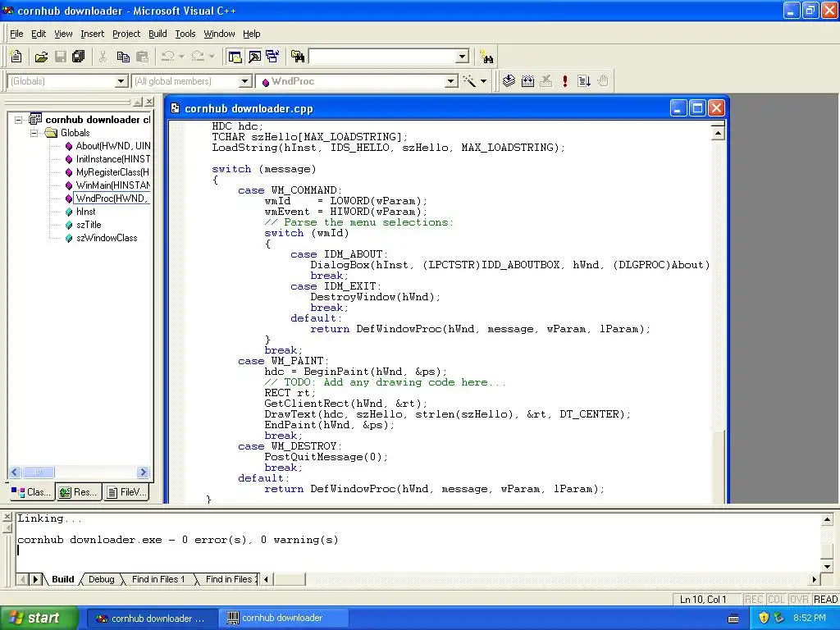Open the Redo history dropdown arrow
Image resolution: width=840 pixels, height=630 pixels.
[212, 57]
